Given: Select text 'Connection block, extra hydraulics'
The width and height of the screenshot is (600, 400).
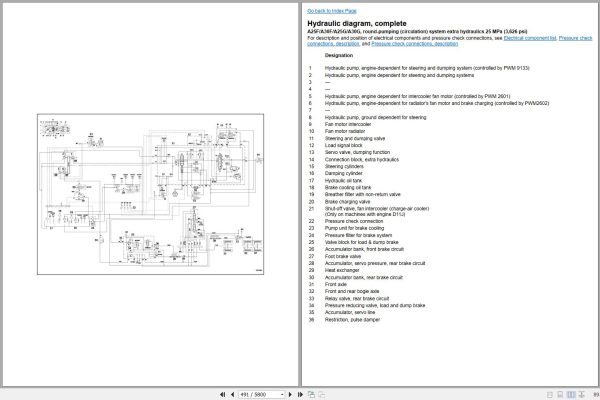Looking at the screenshot, I should 362,159.
